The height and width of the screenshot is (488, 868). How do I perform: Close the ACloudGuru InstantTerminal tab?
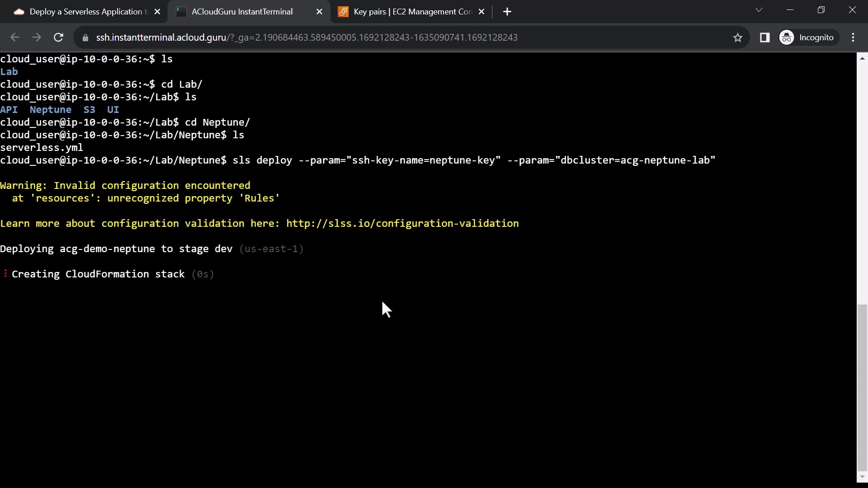[x=319, y=12]
